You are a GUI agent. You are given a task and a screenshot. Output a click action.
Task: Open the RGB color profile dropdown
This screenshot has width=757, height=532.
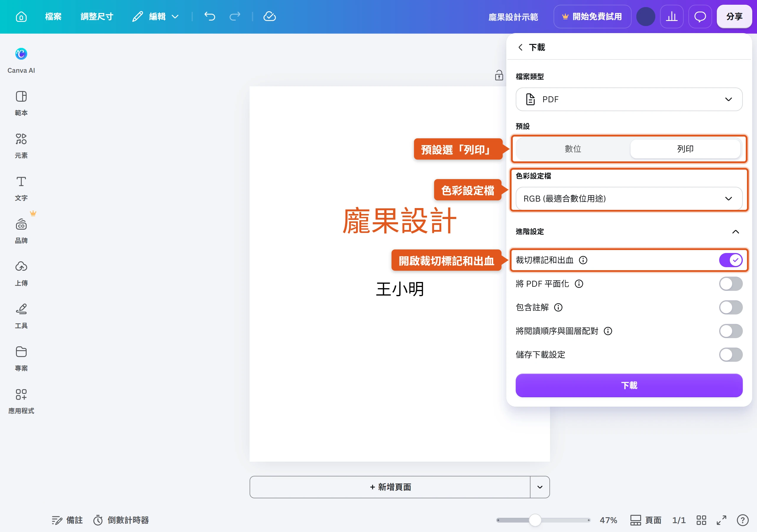629,198
